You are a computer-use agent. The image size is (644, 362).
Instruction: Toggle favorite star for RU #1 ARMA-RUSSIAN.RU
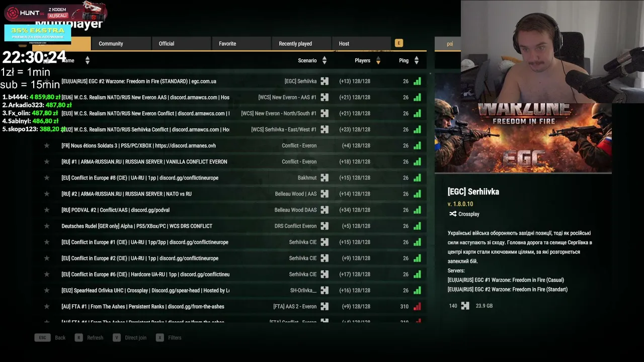click(x=47, y=162)
